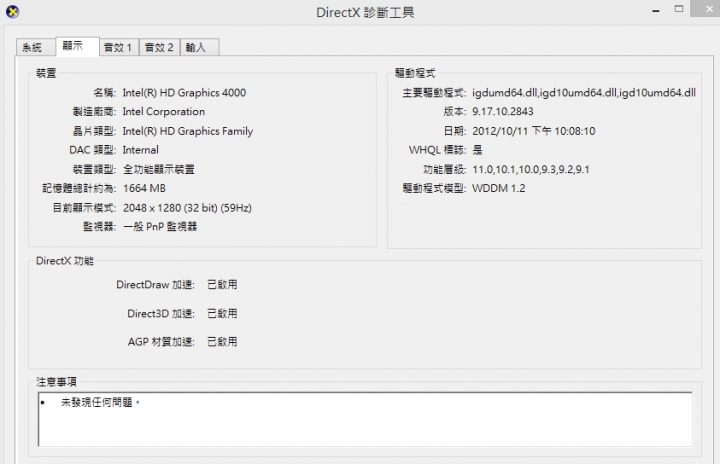Click the DirectX 功能 group heading
Viewport: 720px width, 464px height.
coord(65,261)
